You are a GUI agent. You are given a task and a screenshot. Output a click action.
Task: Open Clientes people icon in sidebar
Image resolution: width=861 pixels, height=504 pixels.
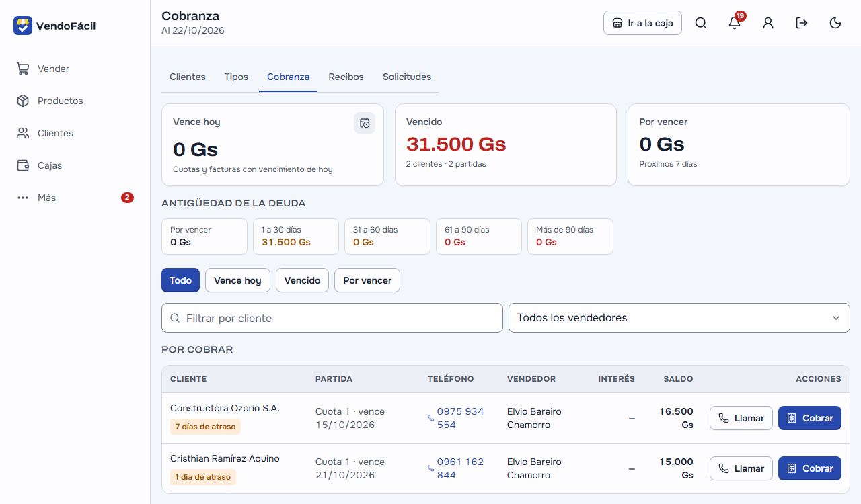pos(23,133)
